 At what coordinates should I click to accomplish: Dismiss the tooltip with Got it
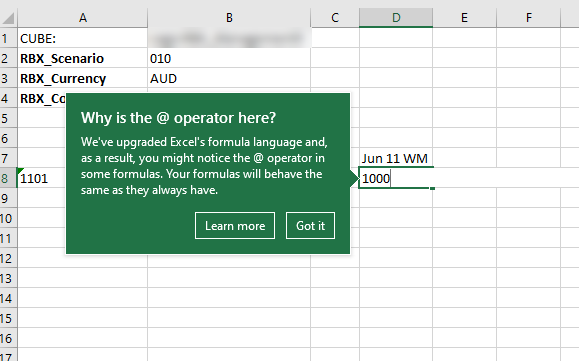pos(310,226)
